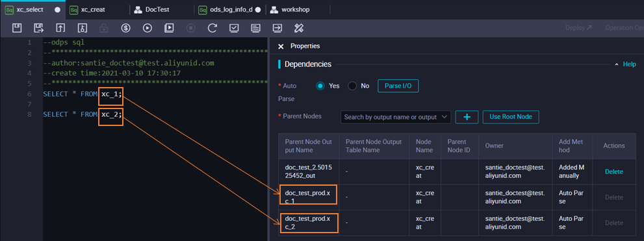644x241 pixels.
Task: Click the Save floppy disk icon
Action: [17, 28]
